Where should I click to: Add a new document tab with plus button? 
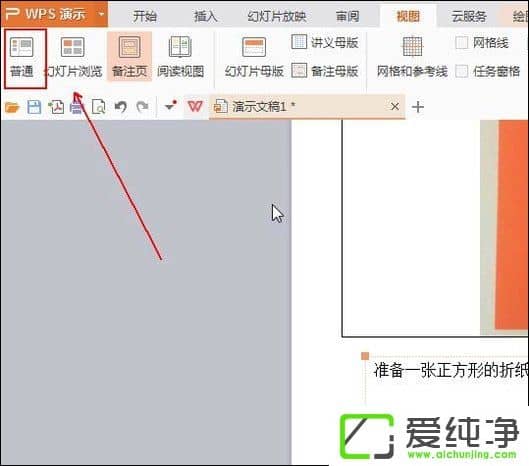point(418,107)
